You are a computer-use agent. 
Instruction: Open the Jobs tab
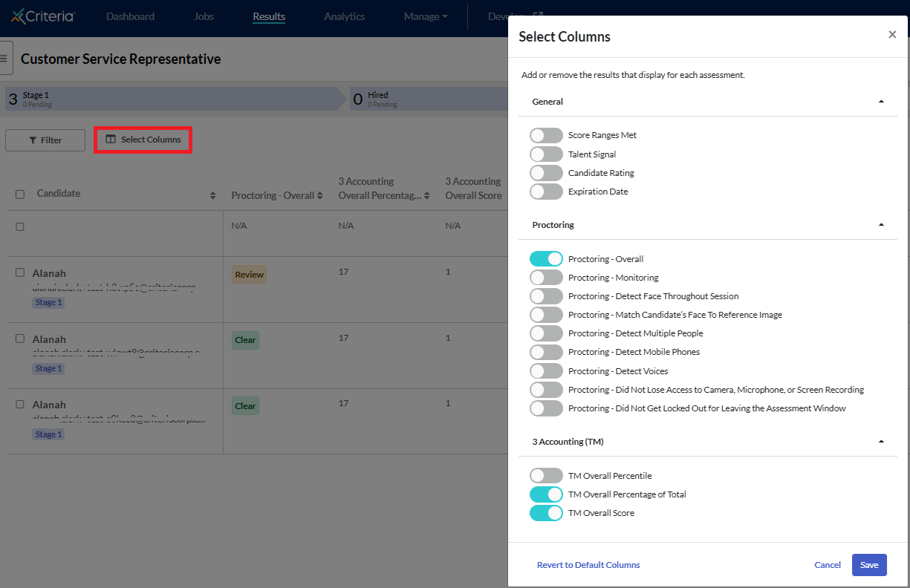coord(204,16)
